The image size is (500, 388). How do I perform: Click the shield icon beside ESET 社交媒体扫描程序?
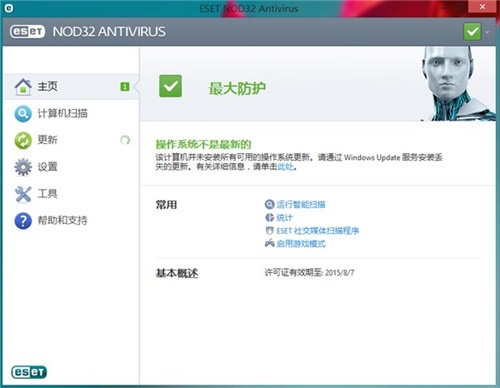[x=269, y=230]
